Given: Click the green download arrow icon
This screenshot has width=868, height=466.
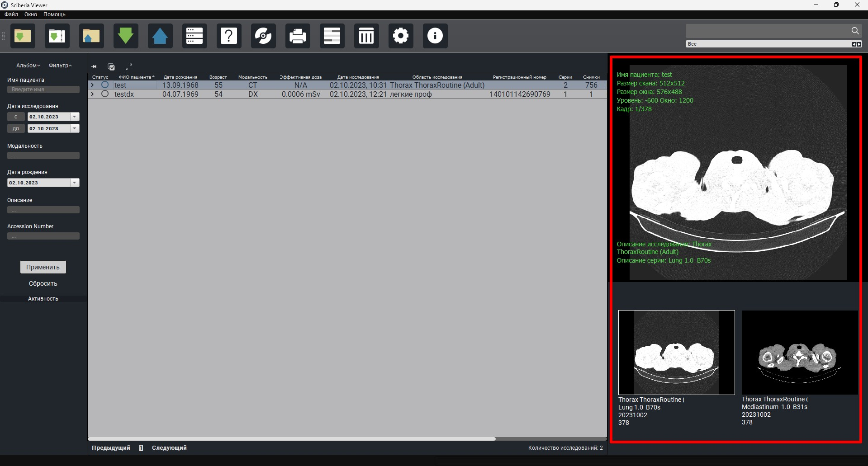Looking at the screenshot, I should tap(126, 36).
